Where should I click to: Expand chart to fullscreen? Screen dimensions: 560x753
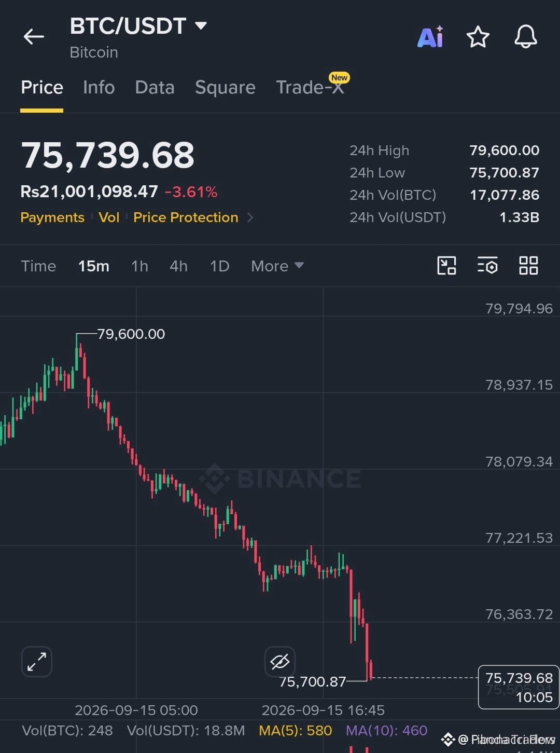pyautogui.click(x=36, y=662)
